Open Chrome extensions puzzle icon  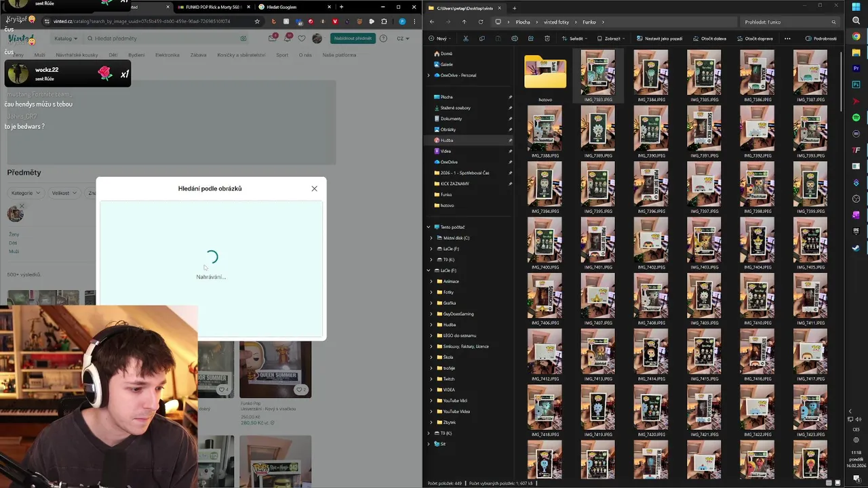tap(384, 21)
